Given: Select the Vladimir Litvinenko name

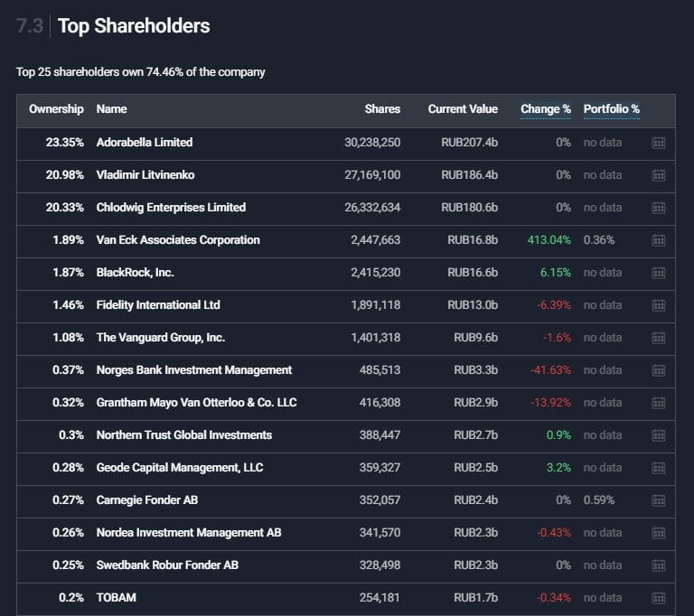Looking at the screenshot, I should 145,175.
